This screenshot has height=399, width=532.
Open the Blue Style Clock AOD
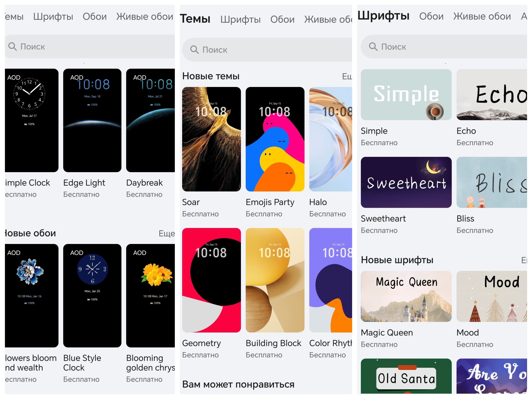tap(92, 296)
